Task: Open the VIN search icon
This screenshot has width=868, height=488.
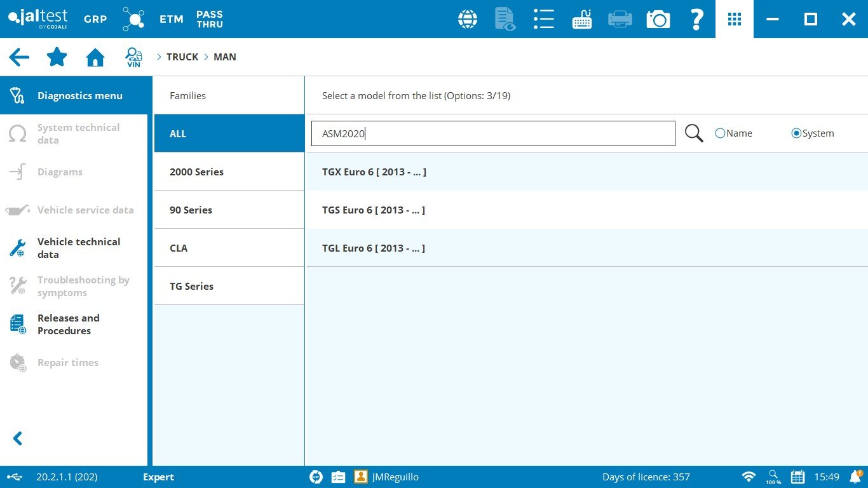Action: [x=133, y=57]
